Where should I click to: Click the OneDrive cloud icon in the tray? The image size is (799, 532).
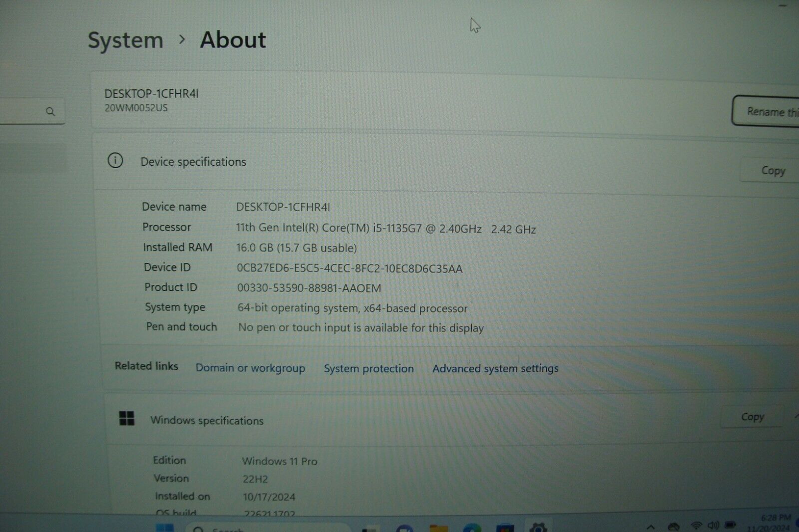pyautogui.click(x=674, y=527)
